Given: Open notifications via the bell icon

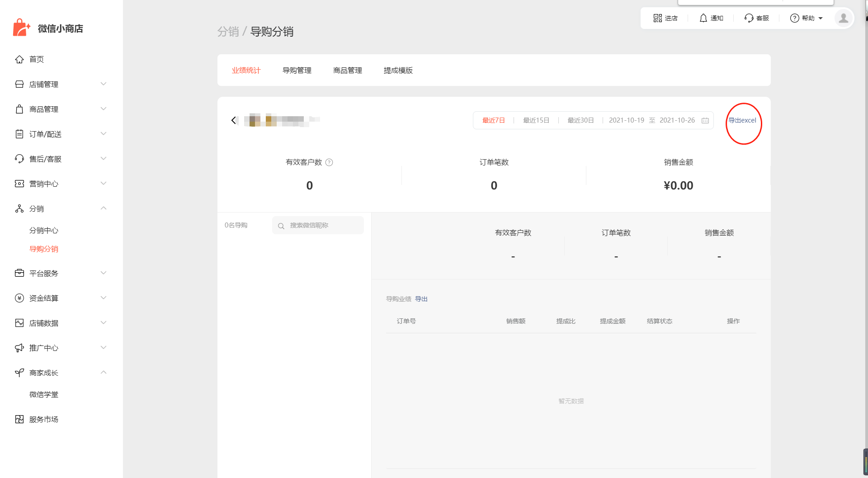Looking at the screenshot, I should point(703,18).
